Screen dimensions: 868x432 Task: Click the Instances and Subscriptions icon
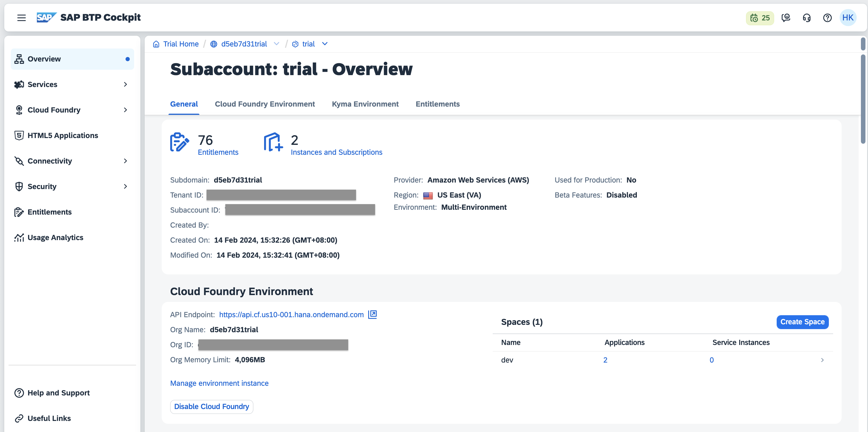(273, 142)
